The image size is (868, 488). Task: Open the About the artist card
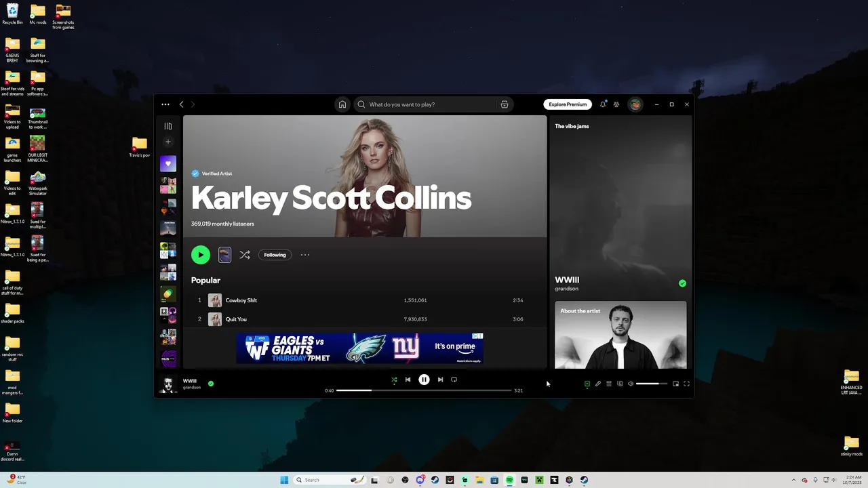620,335
